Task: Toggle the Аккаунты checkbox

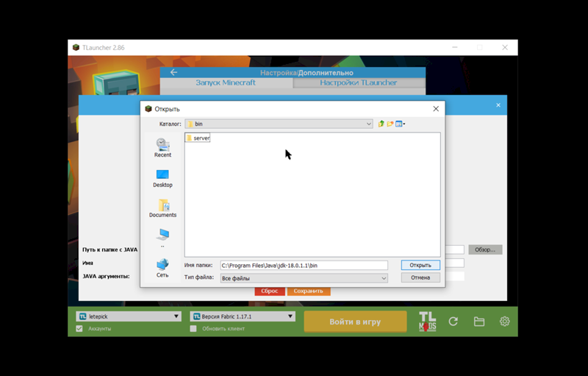Action: tap(80, 329)
